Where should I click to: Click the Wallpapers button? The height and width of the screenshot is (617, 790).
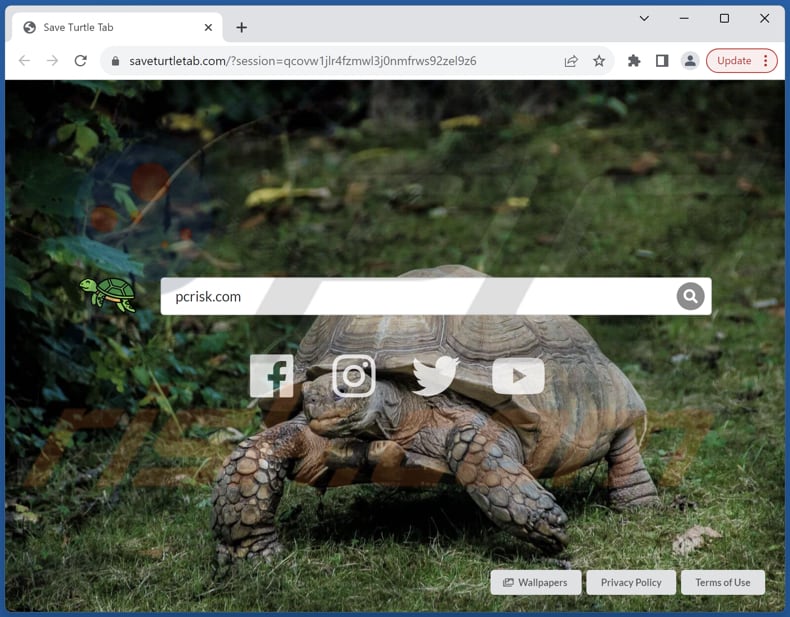tap(536, 582)
